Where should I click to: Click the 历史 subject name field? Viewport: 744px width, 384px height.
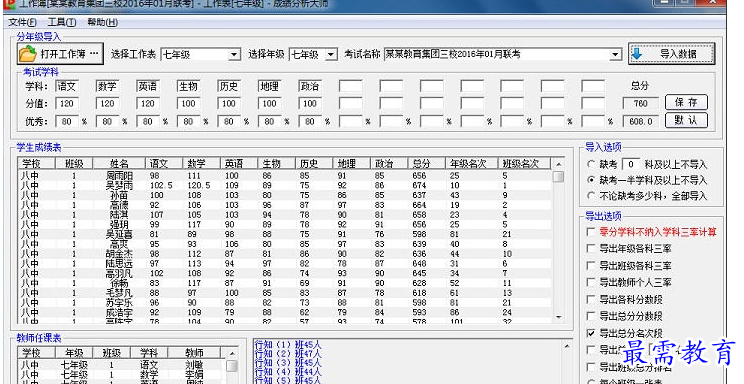point(229,86)
